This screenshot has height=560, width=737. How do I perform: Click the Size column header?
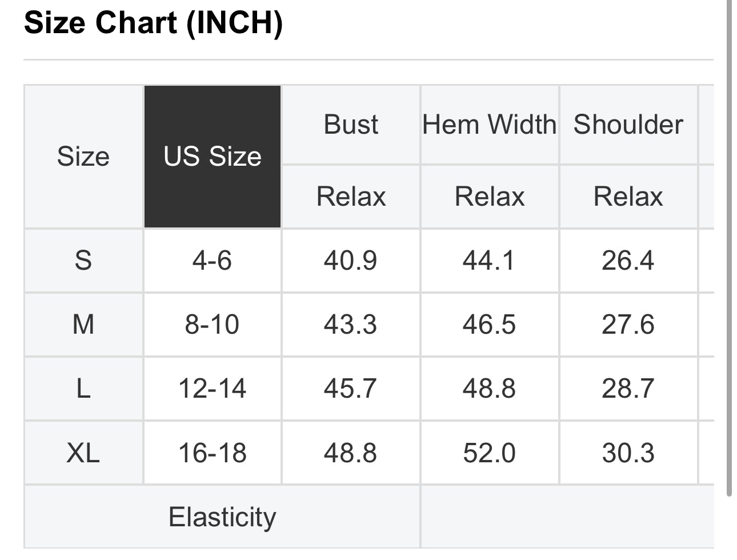[x=83, y=157]
